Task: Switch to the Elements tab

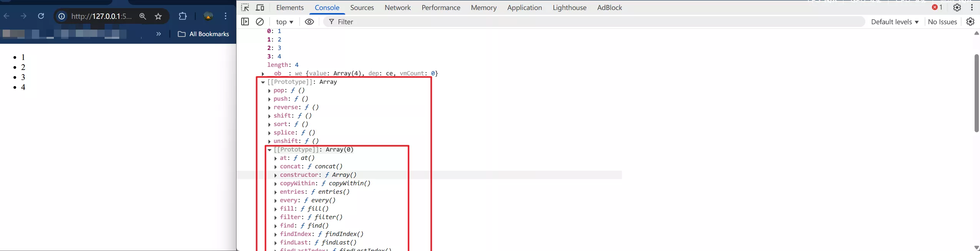Action: tap(290, 8)
